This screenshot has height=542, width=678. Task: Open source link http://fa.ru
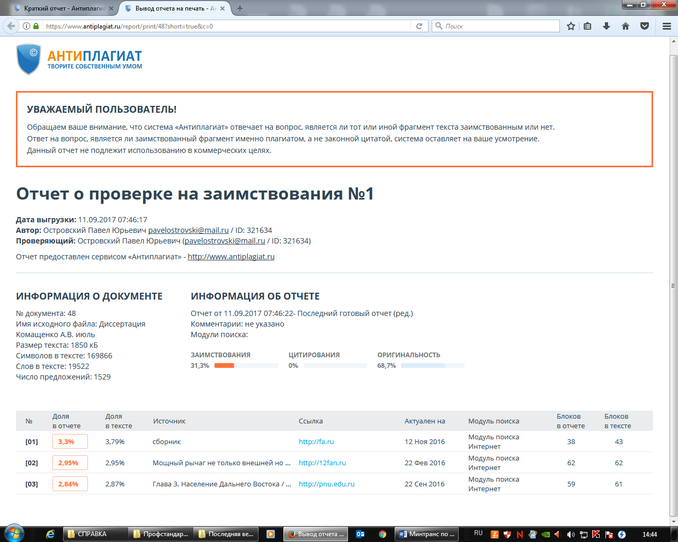click(x=316, y=442)
